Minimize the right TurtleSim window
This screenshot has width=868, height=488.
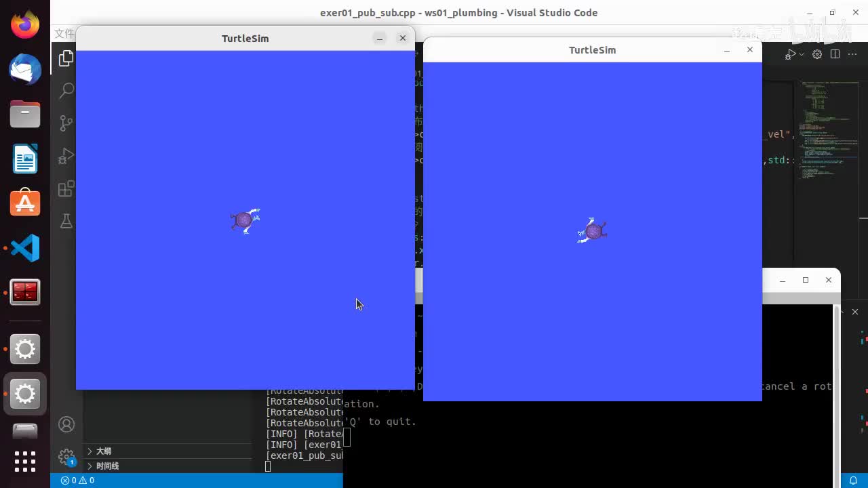[x=727, y=50]
